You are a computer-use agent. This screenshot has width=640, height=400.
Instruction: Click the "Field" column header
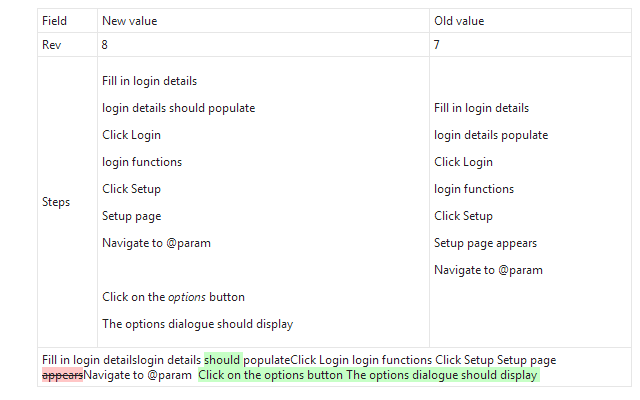(x=54, y=21)
